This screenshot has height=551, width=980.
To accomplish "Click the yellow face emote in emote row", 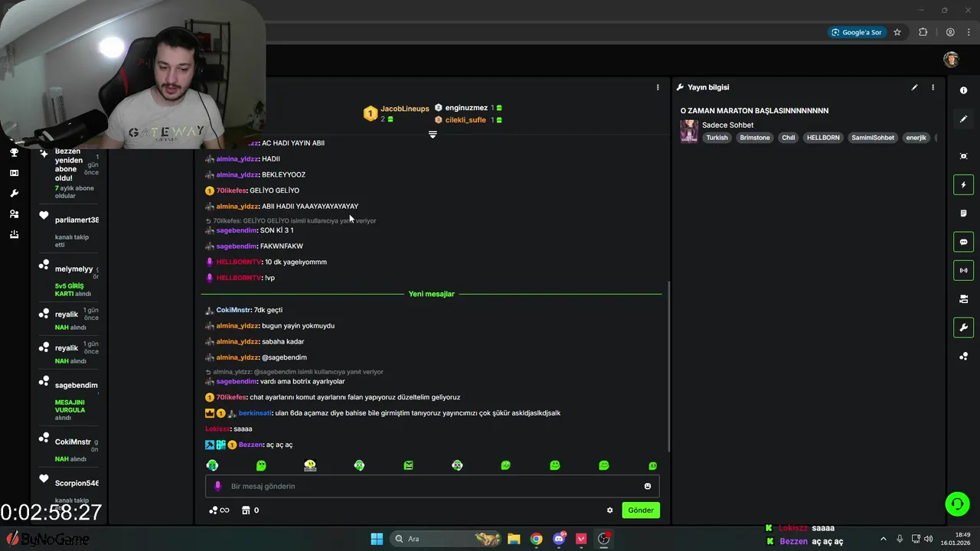I will coord(310,465).
